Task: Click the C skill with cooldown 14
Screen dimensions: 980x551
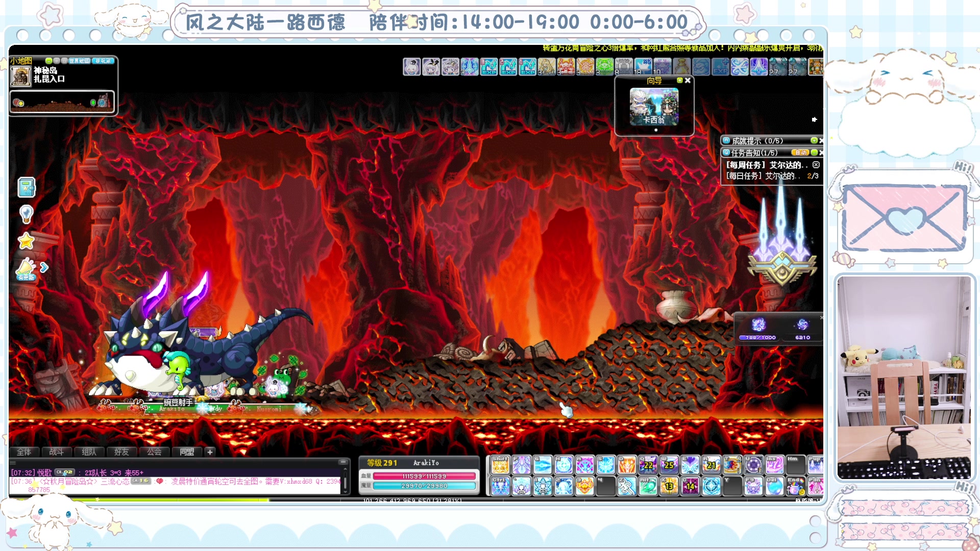Action: tap(690, 486)
